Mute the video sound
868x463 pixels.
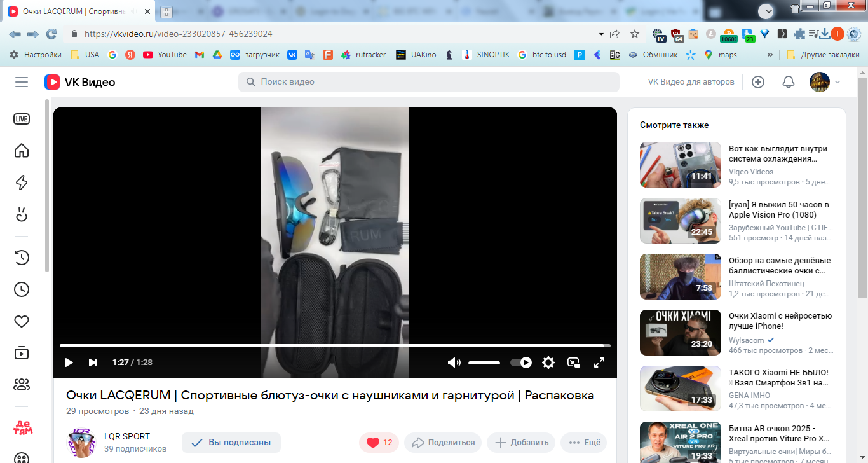click(x=454, y=363)
